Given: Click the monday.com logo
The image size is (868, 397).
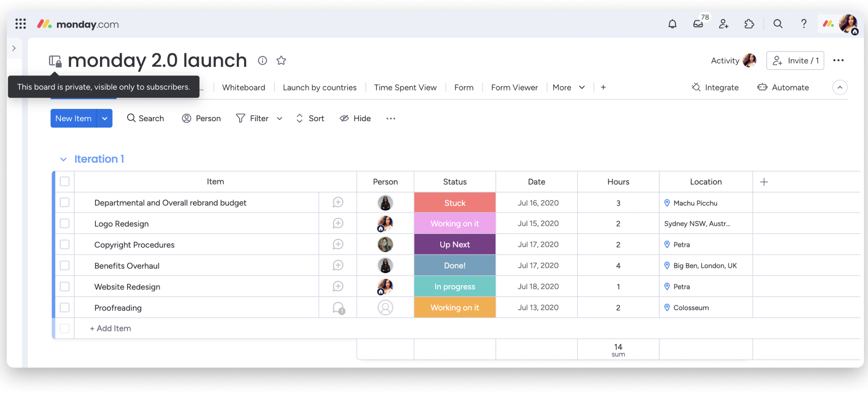Looking at the screenshot, I should point(78,24).
